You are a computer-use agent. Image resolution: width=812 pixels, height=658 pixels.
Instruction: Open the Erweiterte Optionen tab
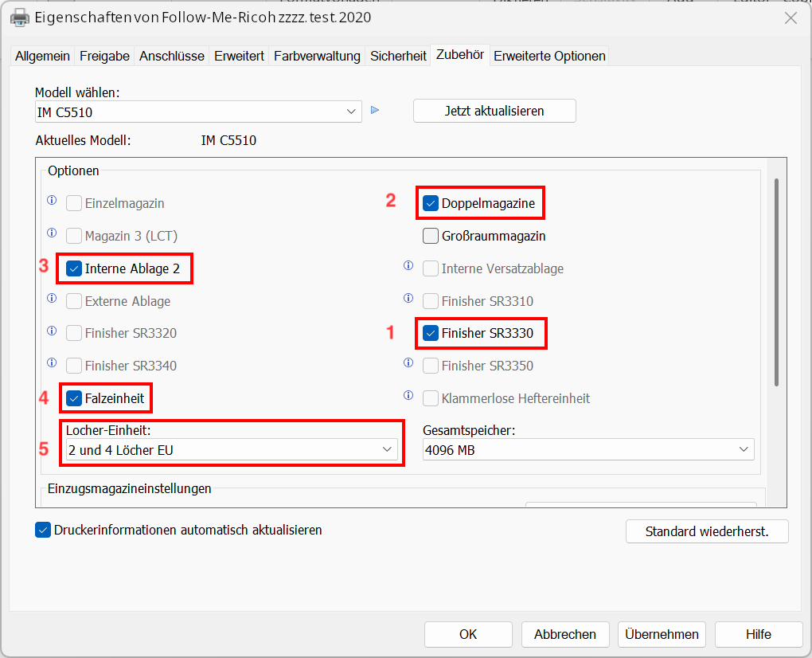tap(549, 56)
